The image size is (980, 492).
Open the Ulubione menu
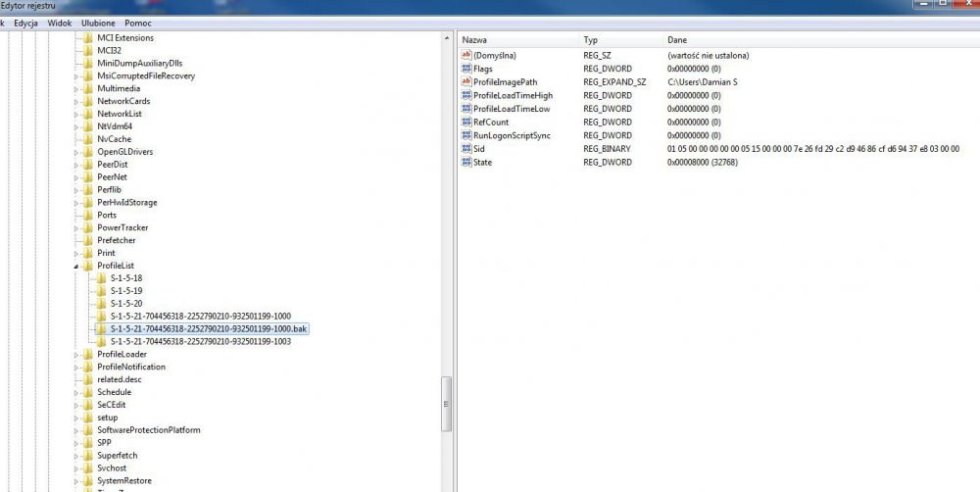click(x=97, y=23)
